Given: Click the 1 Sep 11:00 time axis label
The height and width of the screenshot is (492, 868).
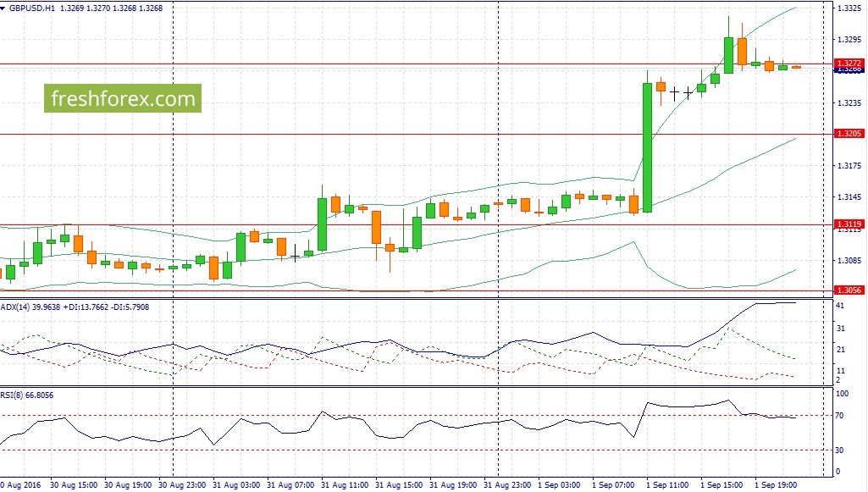Looking at the screenshot, I should click(x=667, y=485).
